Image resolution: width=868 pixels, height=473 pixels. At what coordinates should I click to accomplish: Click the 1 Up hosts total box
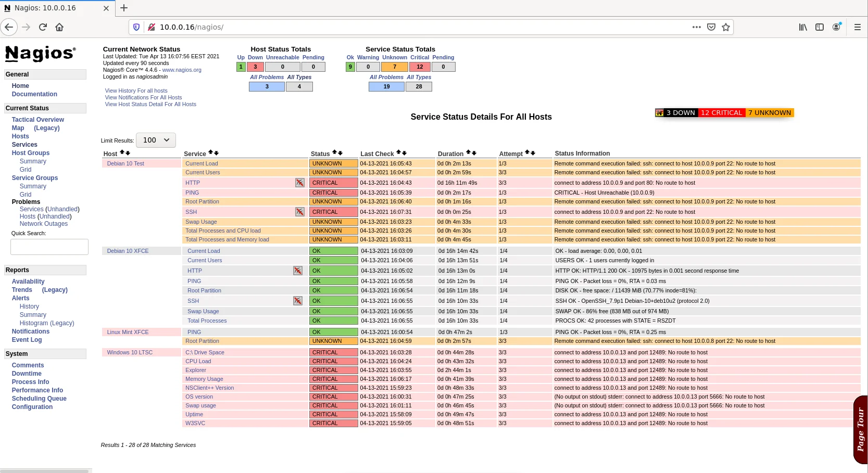(241, 67)
